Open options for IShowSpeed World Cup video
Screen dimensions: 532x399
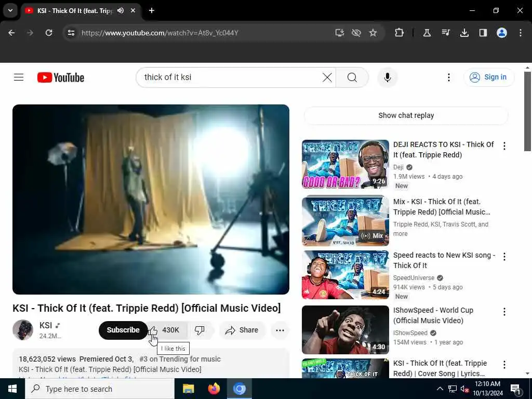point(504,312)
